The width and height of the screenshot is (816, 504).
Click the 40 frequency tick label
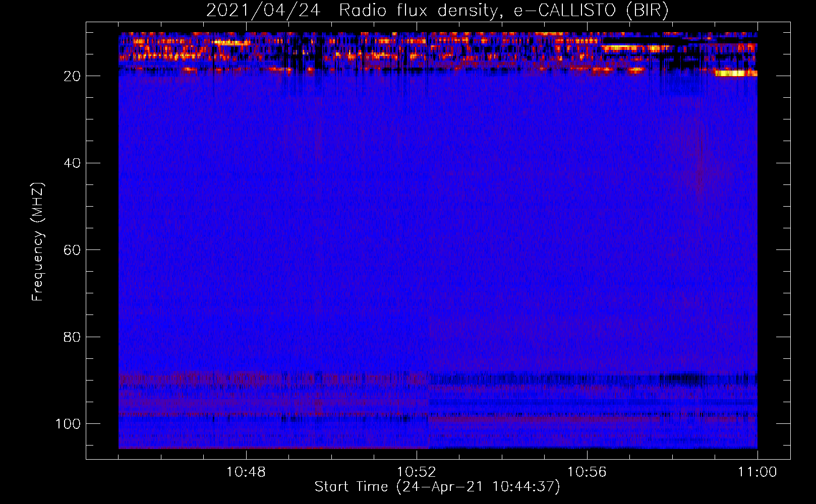pos(72,163)
